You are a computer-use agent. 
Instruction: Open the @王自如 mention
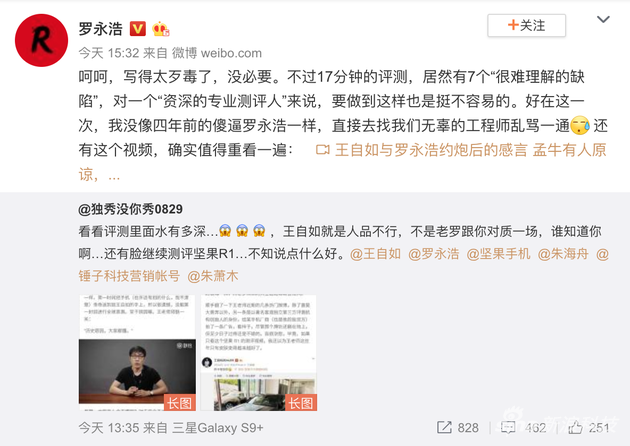375,254
